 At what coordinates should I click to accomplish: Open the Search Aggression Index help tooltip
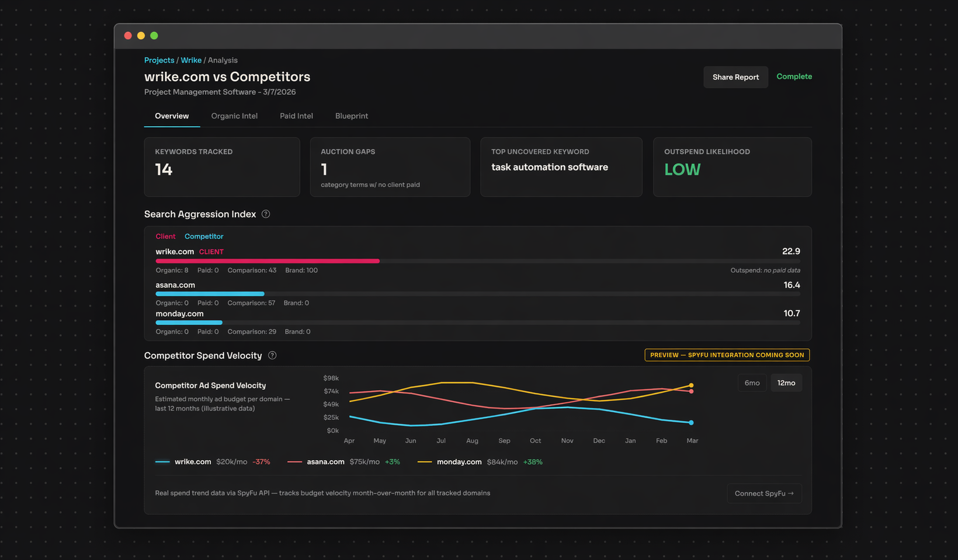coord(266,214)
